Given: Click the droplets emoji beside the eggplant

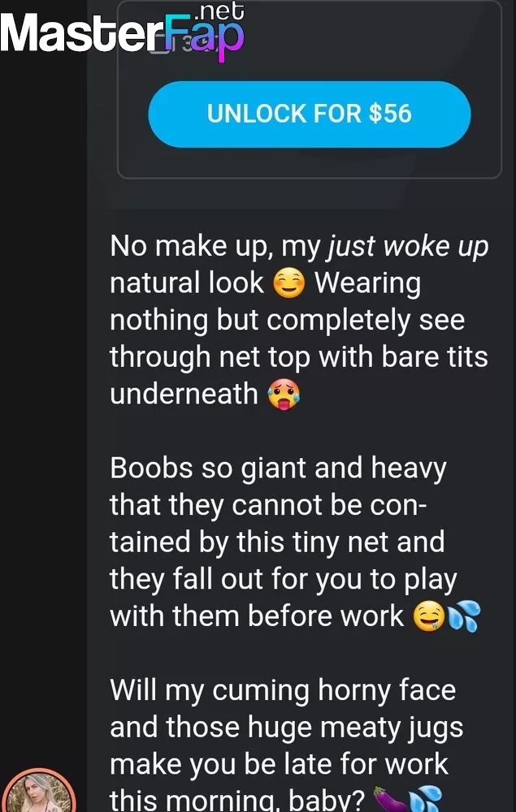Looking at the screenshot, I should tap(425, 800).
